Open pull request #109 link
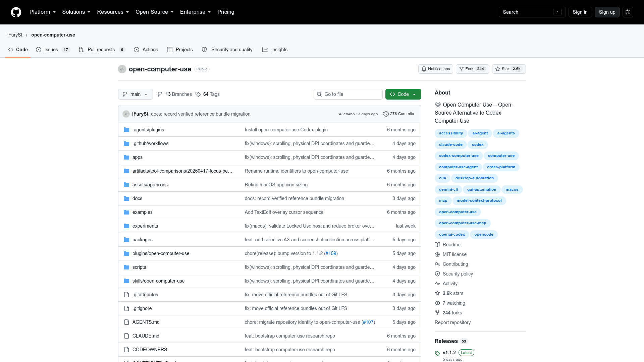The height and width of the screenshot is (362, 644). tap(331, 253)
